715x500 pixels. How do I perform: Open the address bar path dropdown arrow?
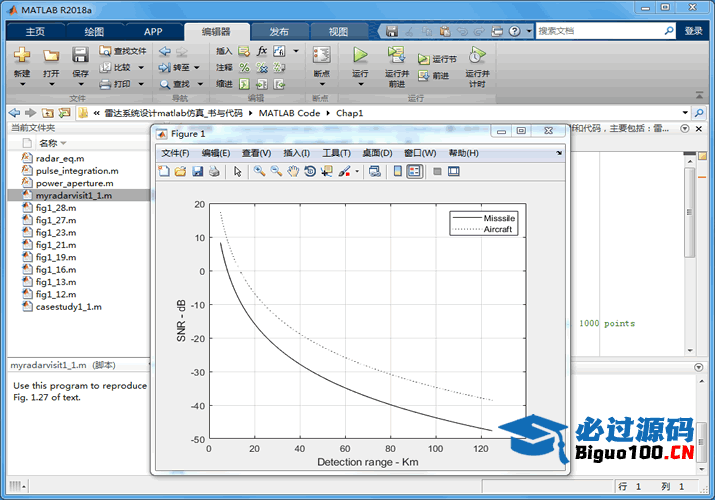(x=685, y=113)
